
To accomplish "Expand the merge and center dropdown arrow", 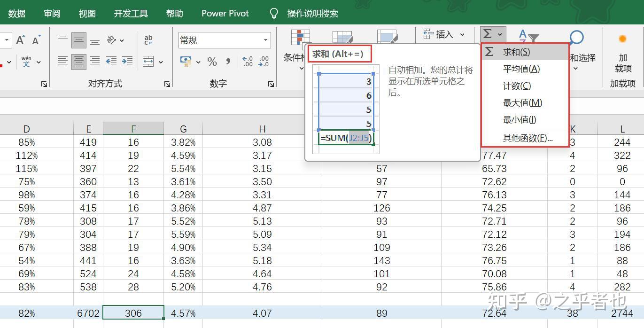I will (x=161, y=62).
